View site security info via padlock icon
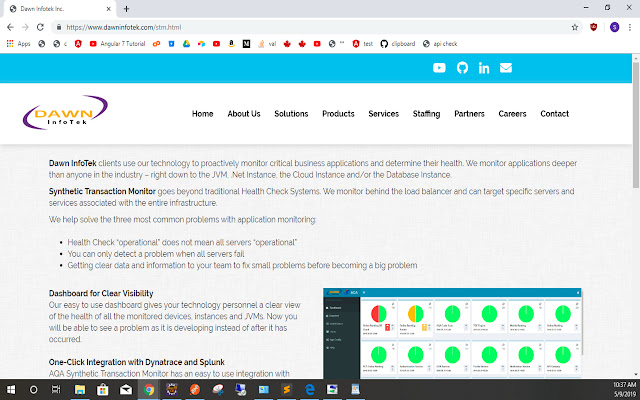Viewport: 640px width, 400px height. pos(59,27)
